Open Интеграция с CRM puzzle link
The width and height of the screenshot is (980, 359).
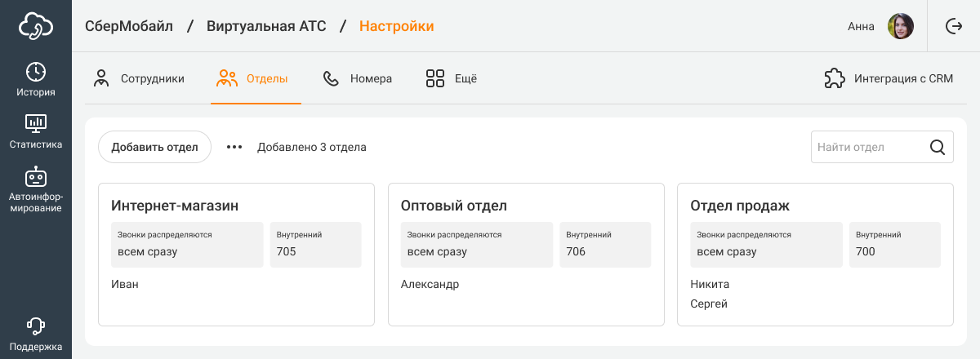pyautogui.click(x=888, y=79)
